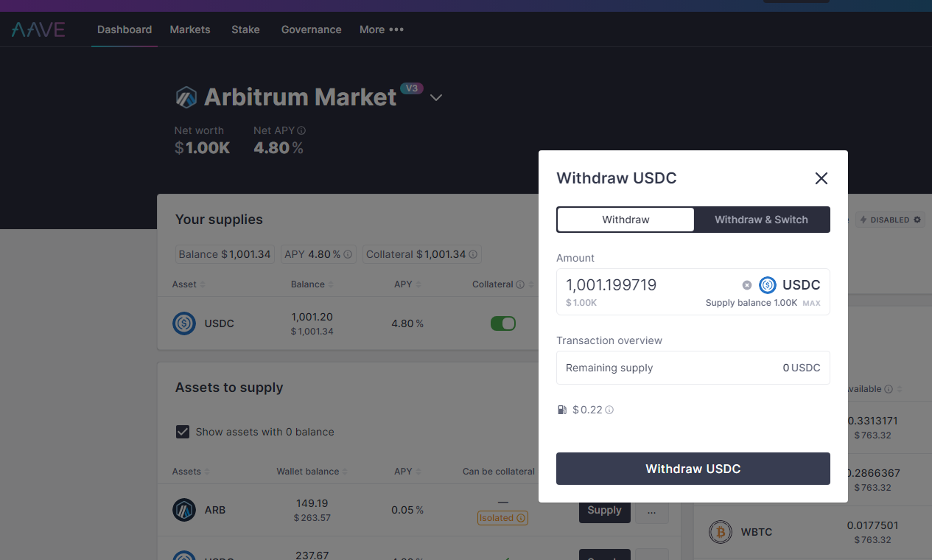Click the gas station fee icon
This screenshot has width=932, height=560.
tap(562, 410)
